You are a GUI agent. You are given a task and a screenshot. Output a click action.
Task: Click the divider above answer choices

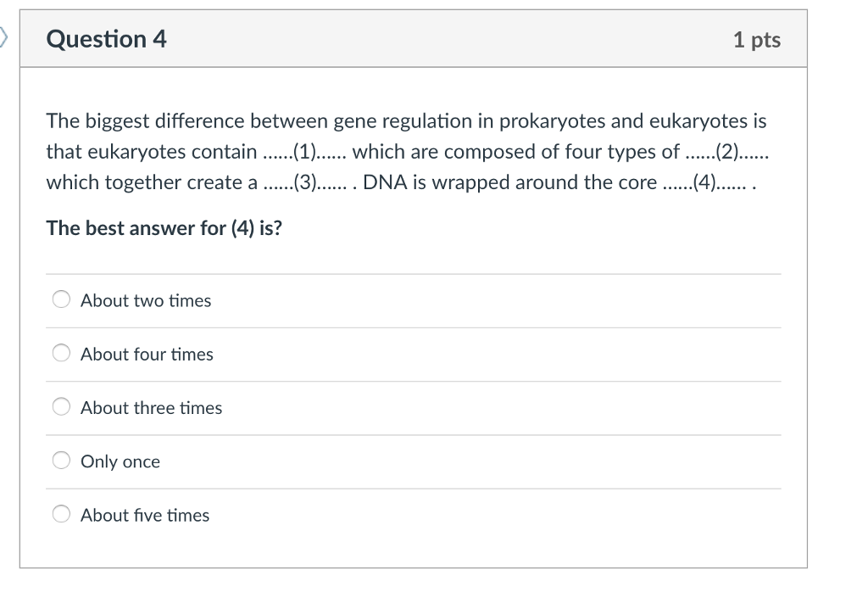(x=413, y=272)
